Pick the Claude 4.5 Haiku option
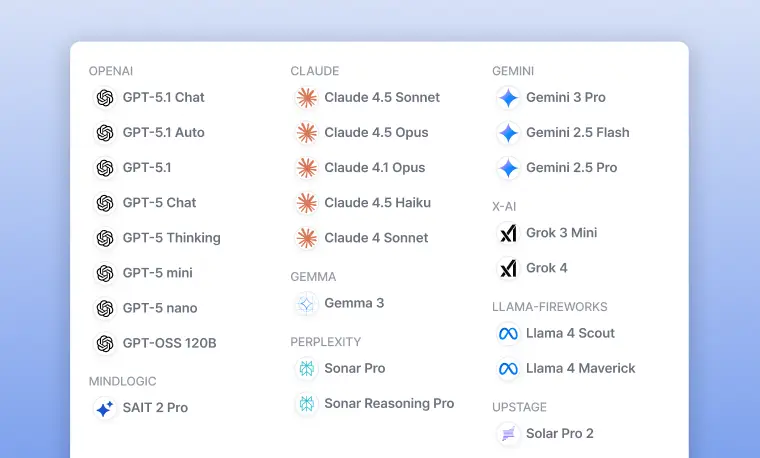Viewport: 760px width, 458px height. (377, 203)
